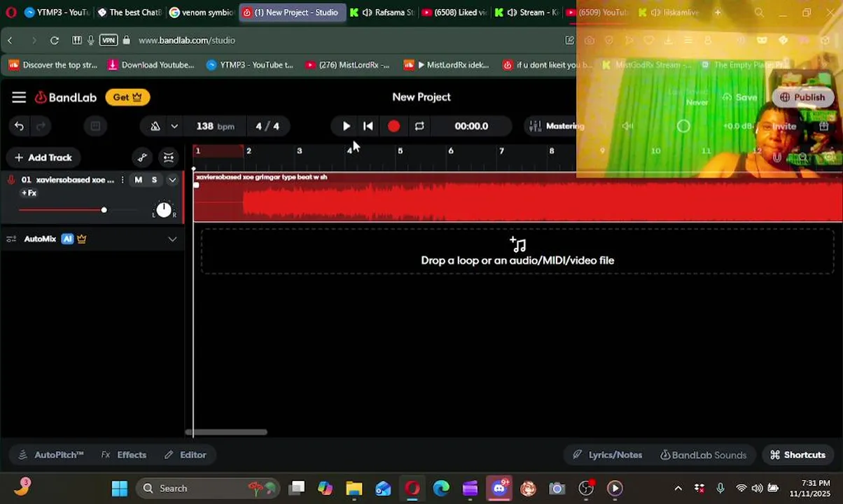Viewport: 843px width, 504px height.
Task: Show keyboard Shortcuts
Action: click(797, 455)
